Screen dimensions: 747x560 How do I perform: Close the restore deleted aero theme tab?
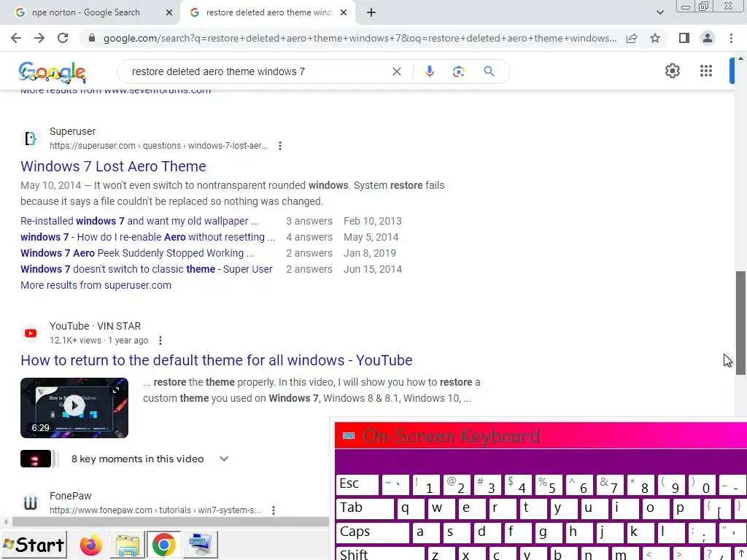coord(344,12)
